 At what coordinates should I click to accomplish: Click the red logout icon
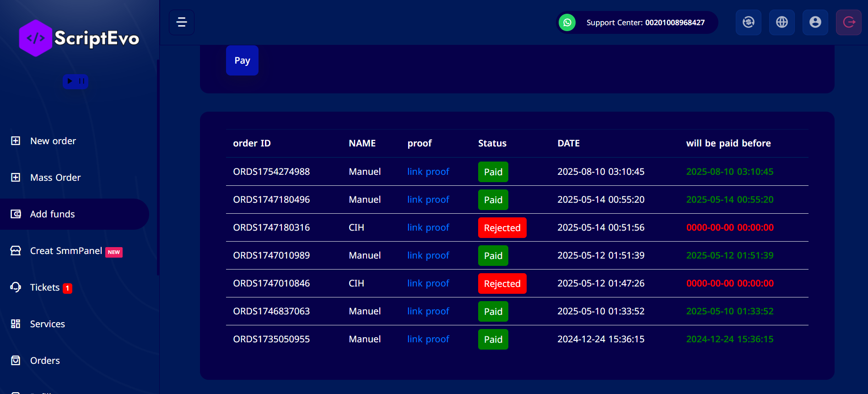point(848,22)
